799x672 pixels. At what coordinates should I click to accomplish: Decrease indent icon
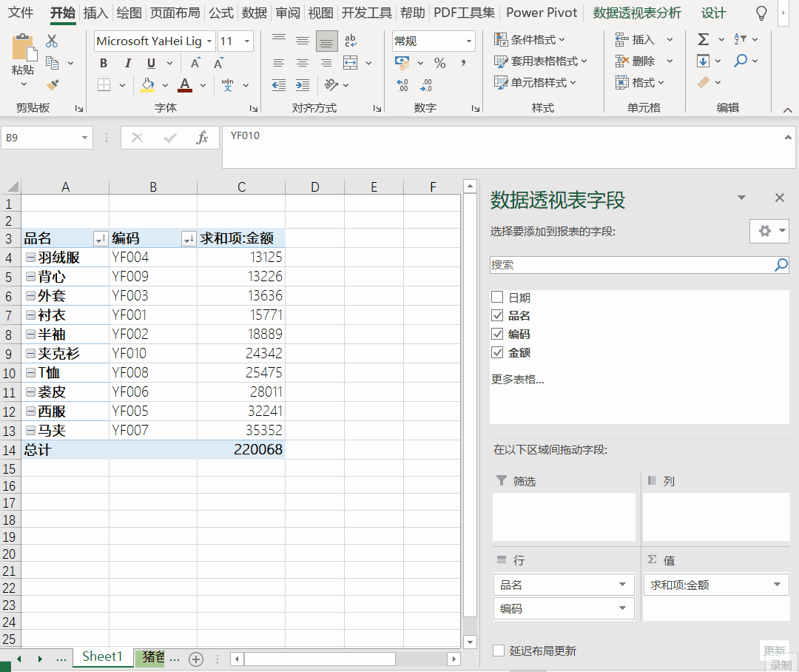(x=279, y=84)
